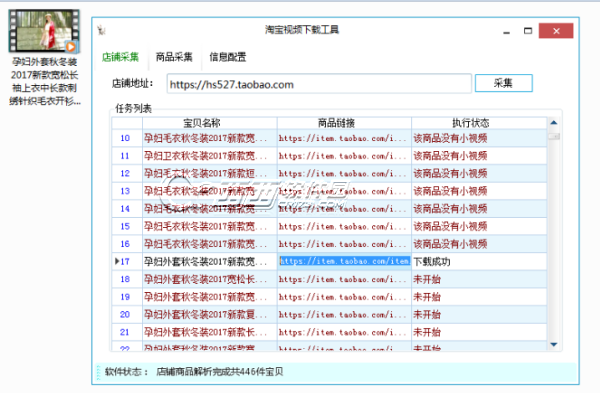
Task: Select row number 14
Action: (x=127, y=209)
